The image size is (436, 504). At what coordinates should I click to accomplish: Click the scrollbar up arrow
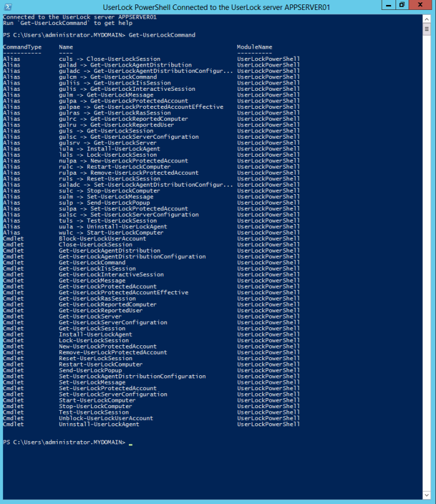(427, 19)
